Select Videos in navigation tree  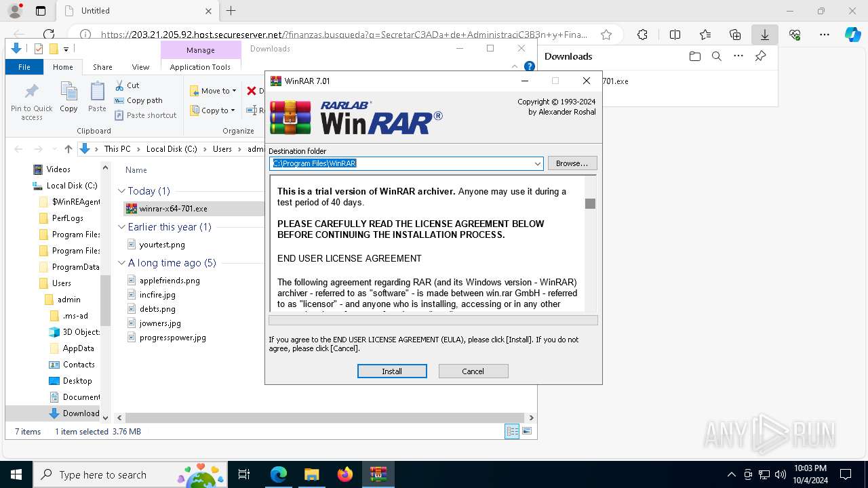(x=58, y=169)
